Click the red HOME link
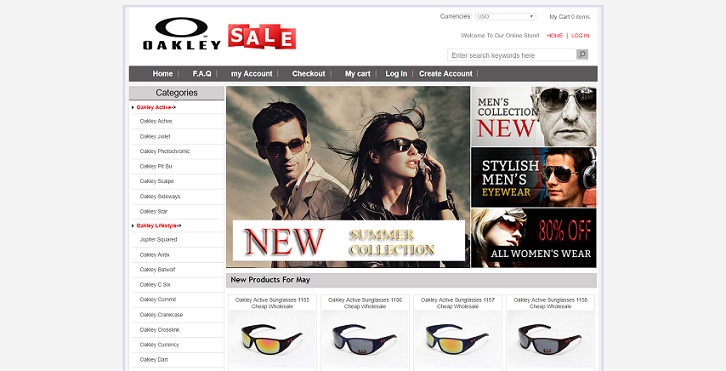 (x=555, y=36)
